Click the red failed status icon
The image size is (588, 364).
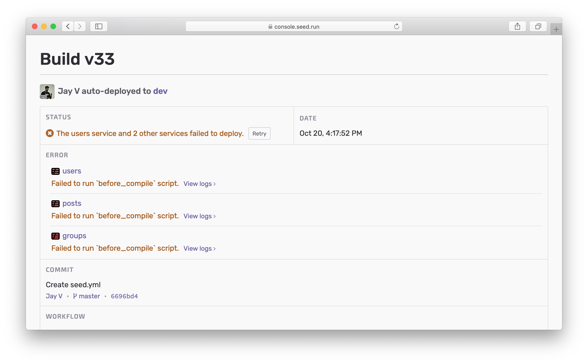coord(50,133)
